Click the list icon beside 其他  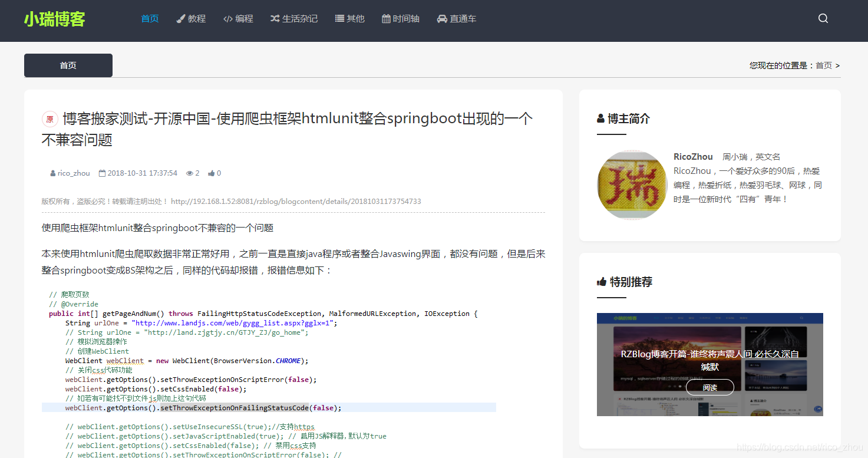pyautogui.click(x=339, y=19)
